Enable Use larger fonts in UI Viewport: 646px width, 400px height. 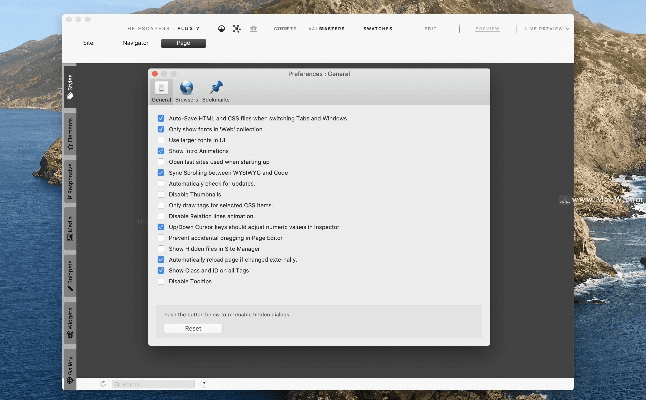161,140
